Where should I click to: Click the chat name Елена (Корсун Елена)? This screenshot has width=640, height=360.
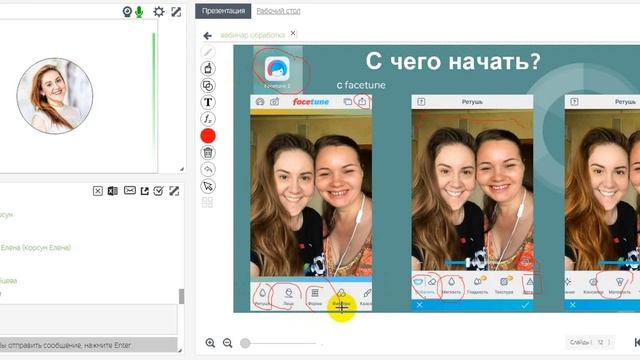[x=36, y=248]
